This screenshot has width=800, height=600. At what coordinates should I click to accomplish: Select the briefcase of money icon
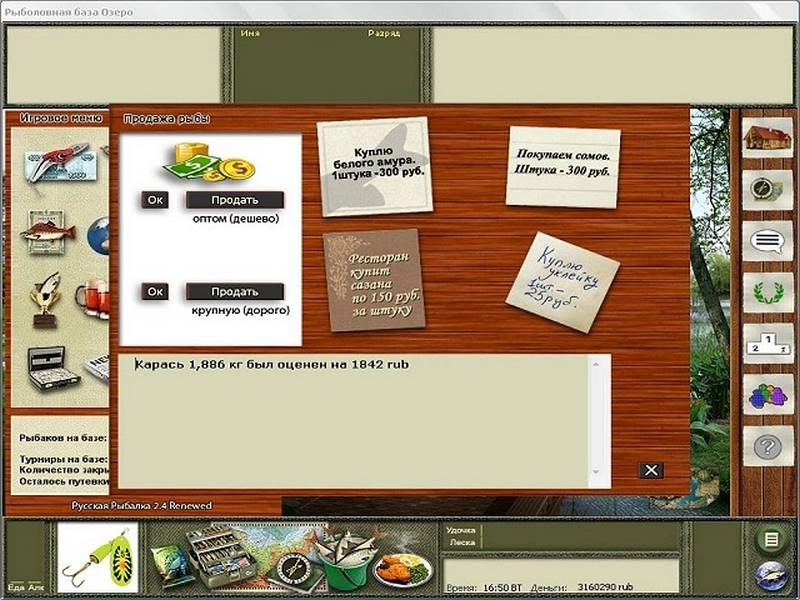[52, 367]
